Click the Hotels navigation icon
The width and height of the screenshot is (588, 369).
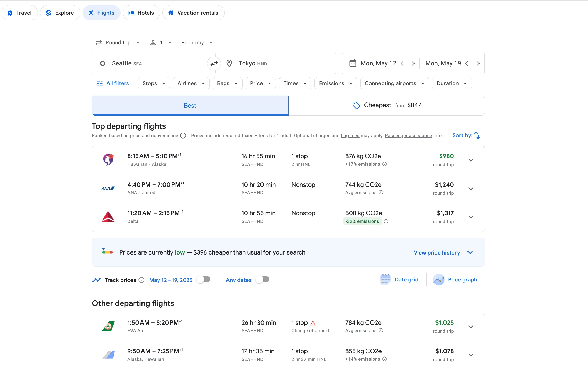(x=131, y=13)
